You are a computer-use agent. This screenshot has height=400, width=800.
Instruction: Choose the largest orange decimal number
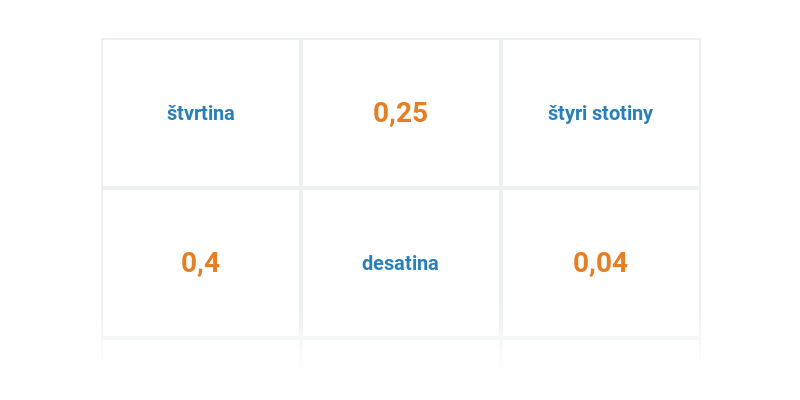[x=201, y=263]
